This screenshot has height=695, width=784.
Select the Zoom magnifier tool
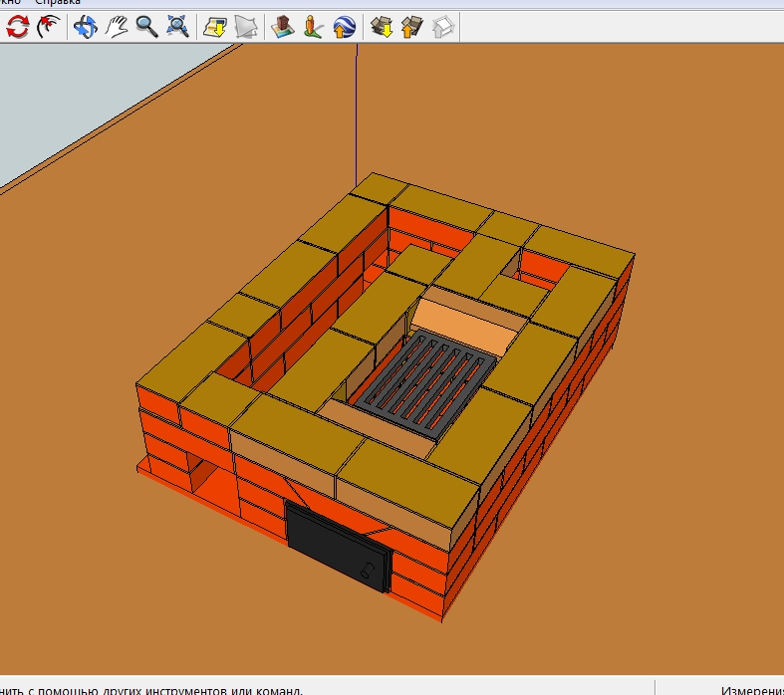tap(147, 27)
